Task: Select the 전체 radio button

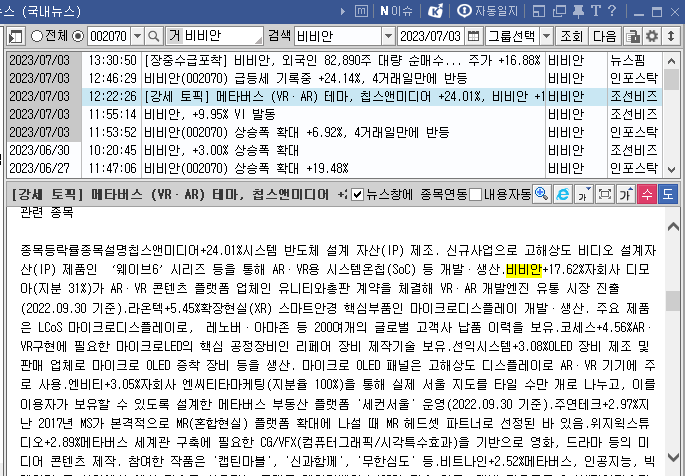Action: (37, 36)
